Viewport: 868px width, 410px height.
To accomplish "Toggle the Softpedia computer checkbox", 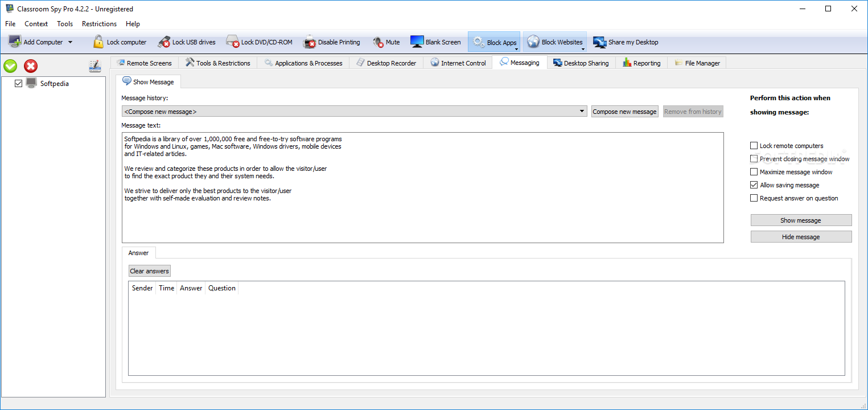I will click(x=18, y=84).
